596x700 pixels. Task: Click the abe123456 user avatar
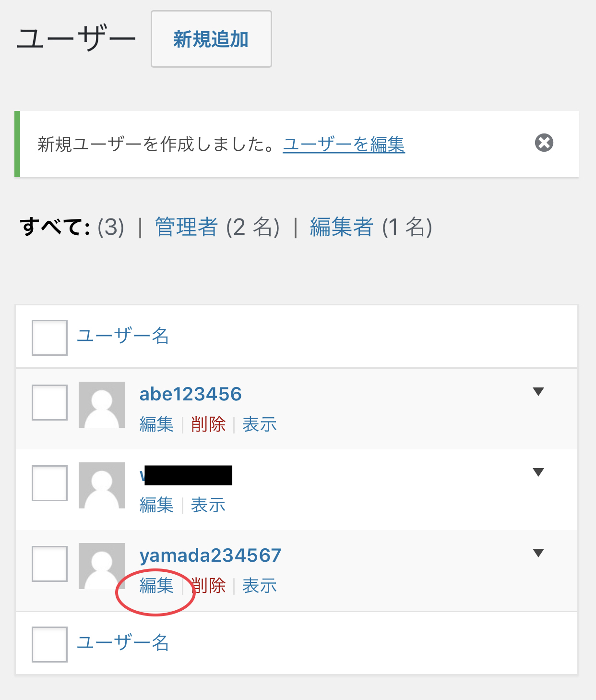(102, 405)
